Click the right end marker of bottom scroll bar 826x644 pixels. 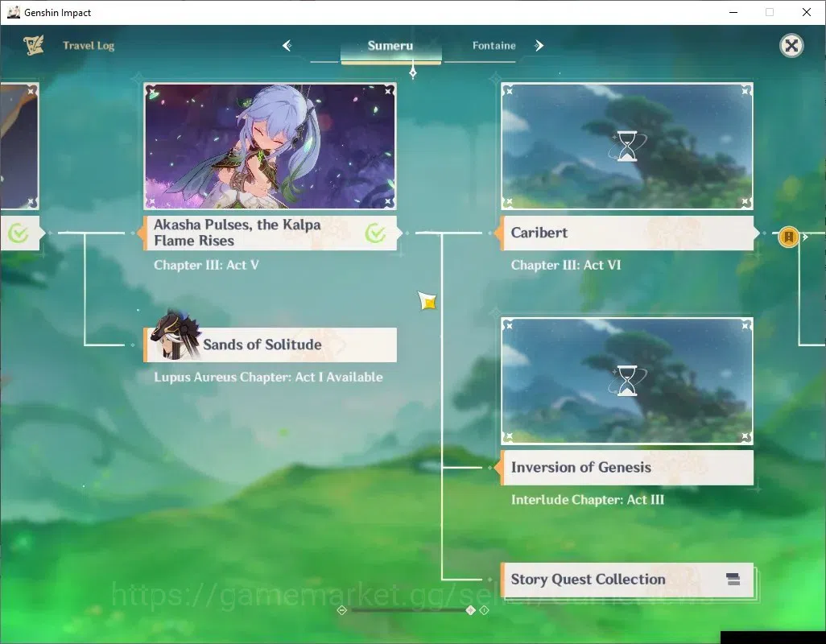point(485,610)
